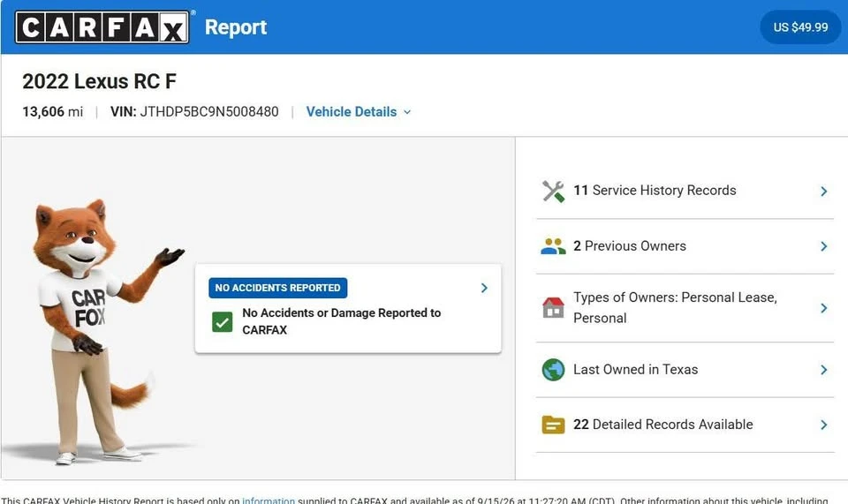Click No Accidents or Damage Reported text

pos(341,321)
